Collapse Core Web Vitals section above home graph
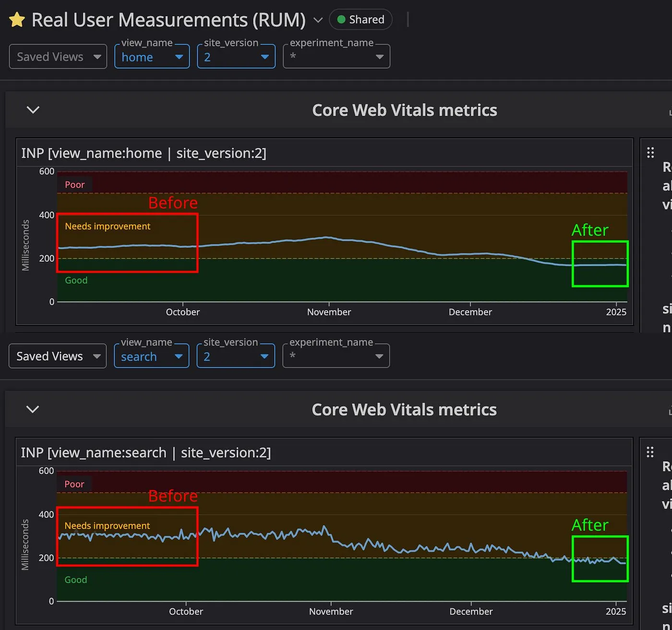The image size is (672, 630). [x=33, y=110]
